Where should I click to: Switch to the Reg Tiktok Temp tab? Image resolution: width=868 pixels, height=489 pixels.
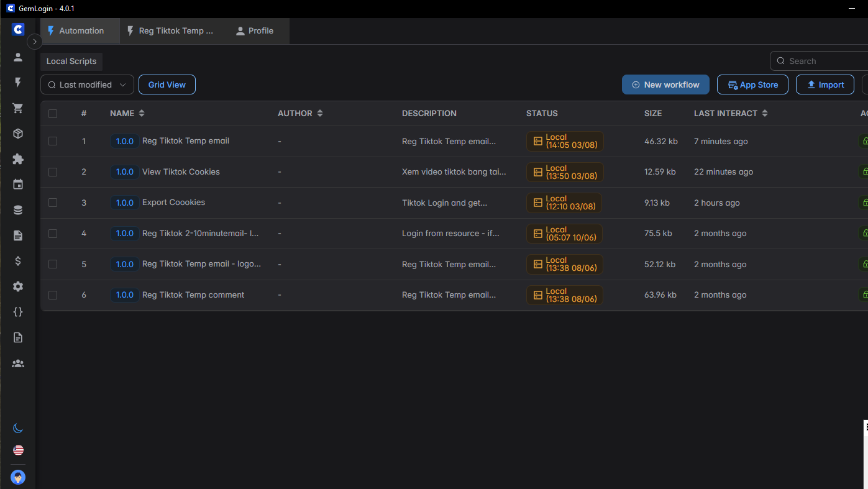pyautogui.click(x=170, y=31)
